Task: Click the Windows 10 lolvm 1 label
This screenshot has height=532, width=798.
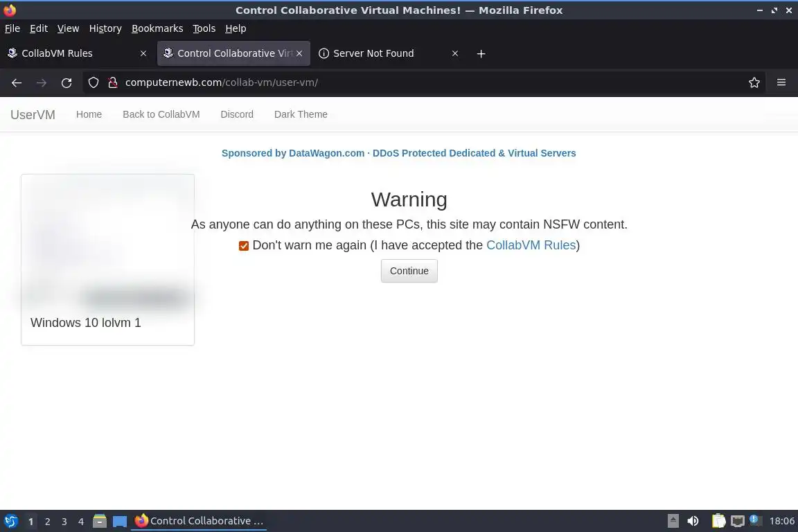Action: pyautogui.click(x=85, y=323)
